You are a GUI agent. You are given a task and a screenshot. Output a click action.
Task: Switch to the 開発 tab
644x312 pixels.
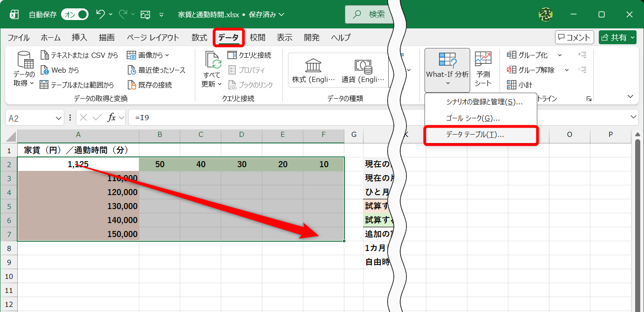[x=312, y=38]
